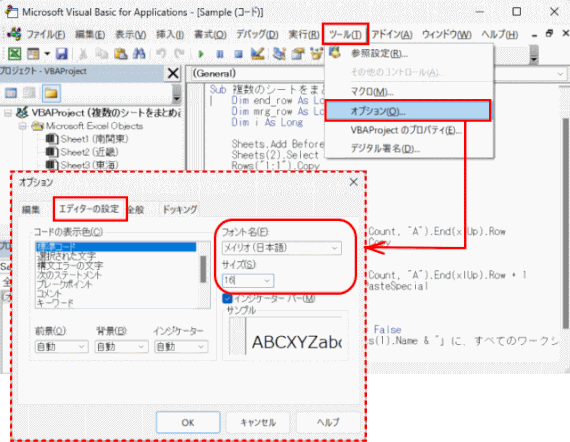Click the View Code icon in project pane
This screenshot has height=442, width=570.
point(11,93)
